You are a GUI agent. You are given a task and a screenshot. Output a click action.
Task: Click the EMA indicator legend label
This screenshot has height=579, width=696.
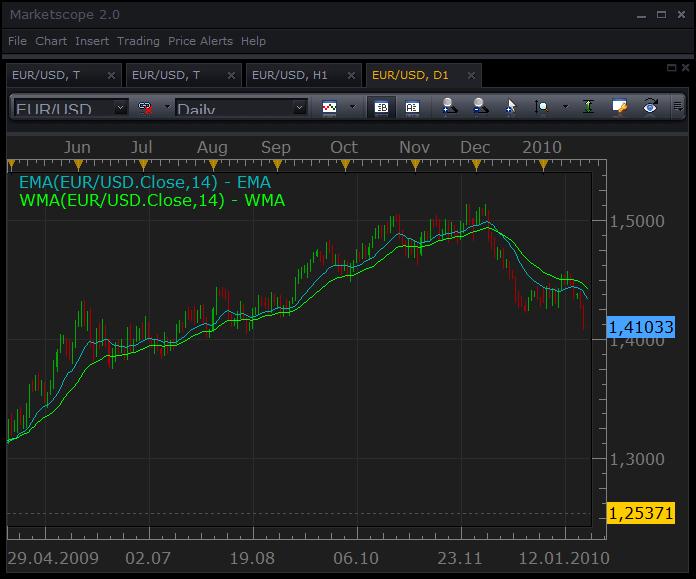(145, 182)
